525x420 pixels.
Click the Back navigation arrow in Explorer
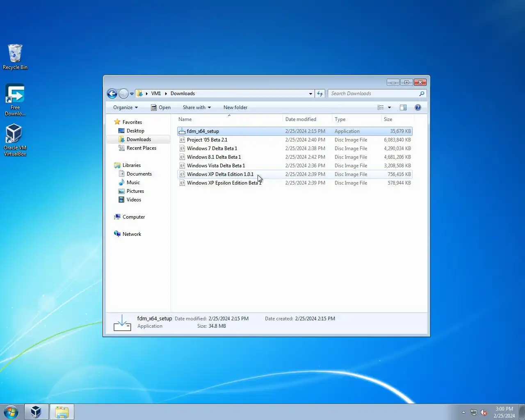click(x=112, y=94)
